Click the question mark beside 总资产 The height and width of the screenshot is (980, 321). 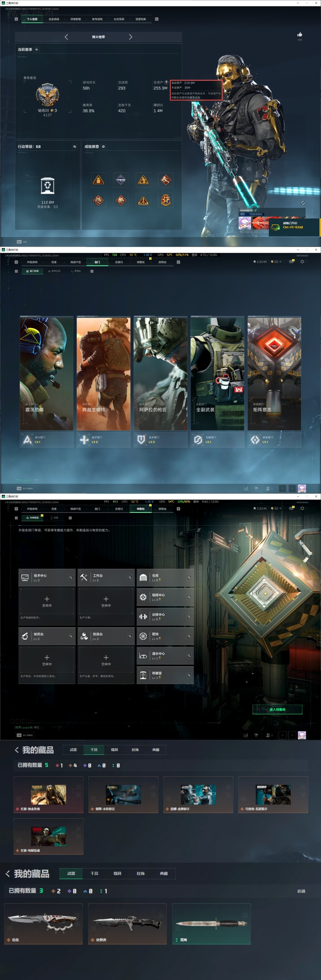click(167, 82)
